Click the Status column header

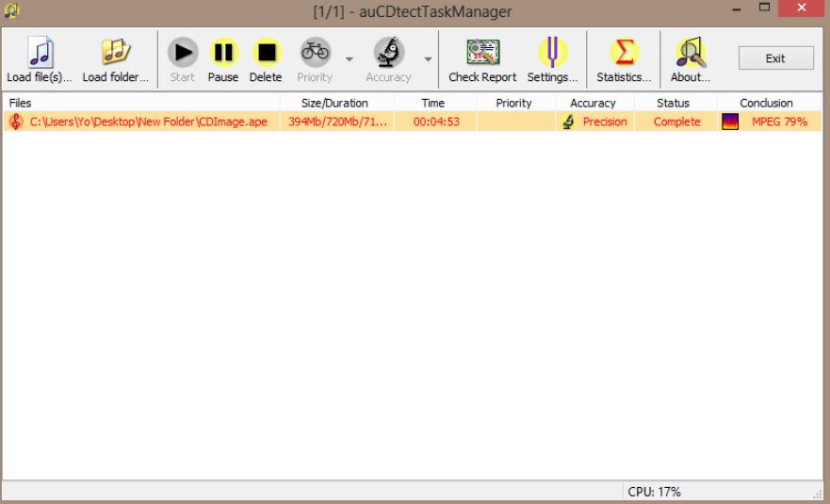coord(675,103)
